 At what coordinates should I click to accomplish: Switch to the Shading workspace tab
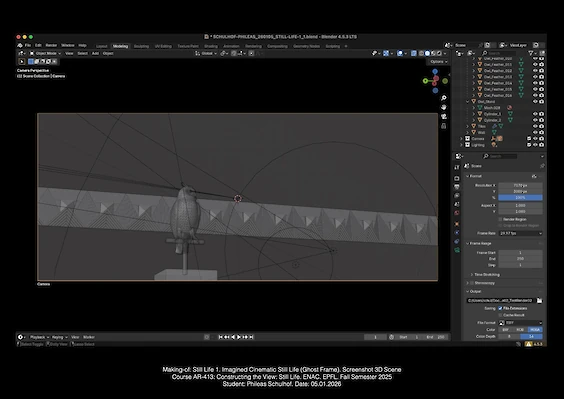click(x=211, y=46)
